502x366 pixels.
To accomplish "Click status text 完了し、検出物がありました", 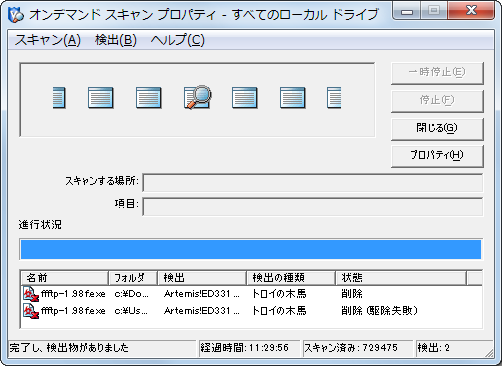I will [69, 348].
